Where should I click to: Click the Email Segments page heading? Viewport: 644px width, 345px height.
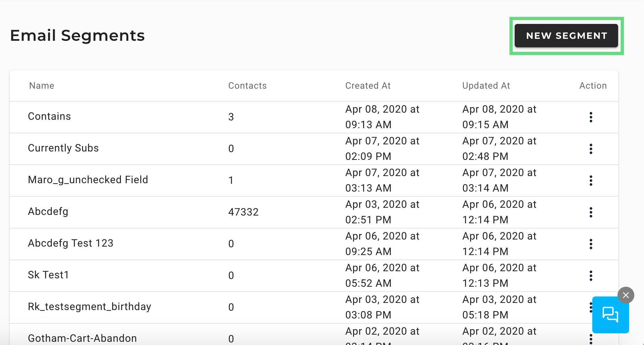point(78,36)
